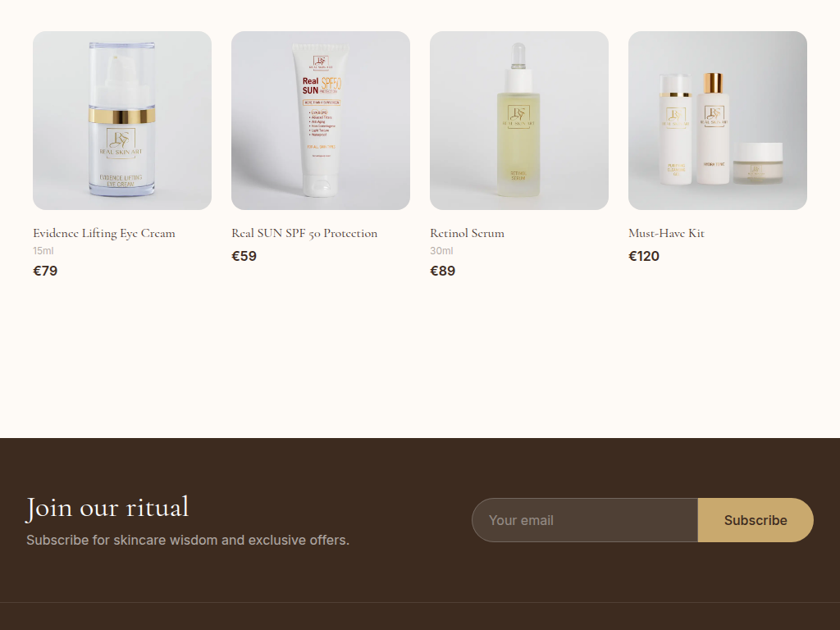This screenshot has width=840, height=630.
Task: Click the €59 sunscreen price
Action: tap(244, 256)
